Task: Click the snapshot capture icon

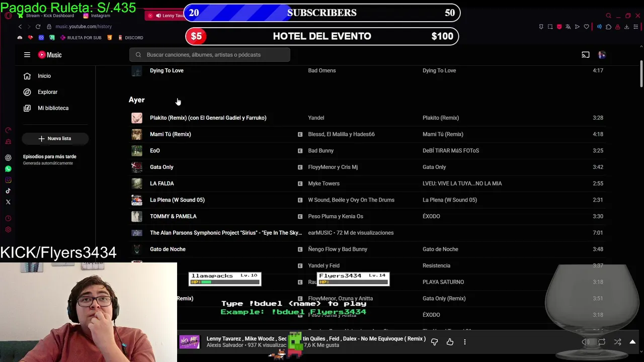Action: tap(550, 27)
